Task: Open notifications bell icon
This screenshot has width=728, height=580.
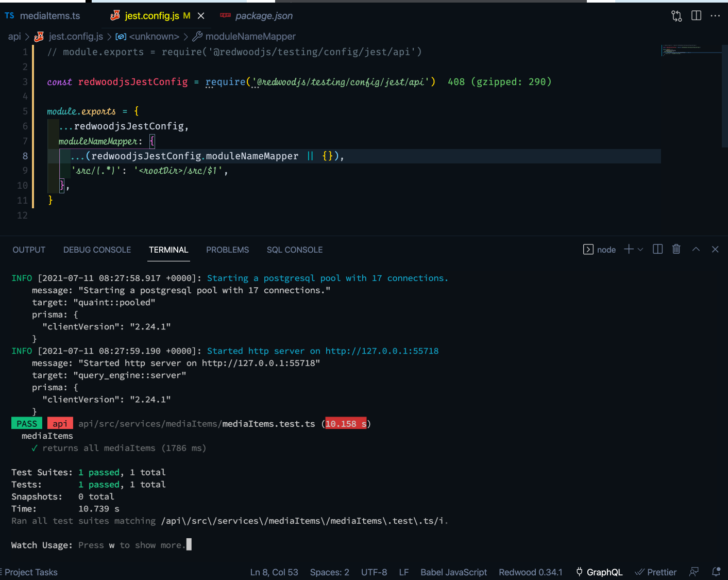Action: point(716,572)
